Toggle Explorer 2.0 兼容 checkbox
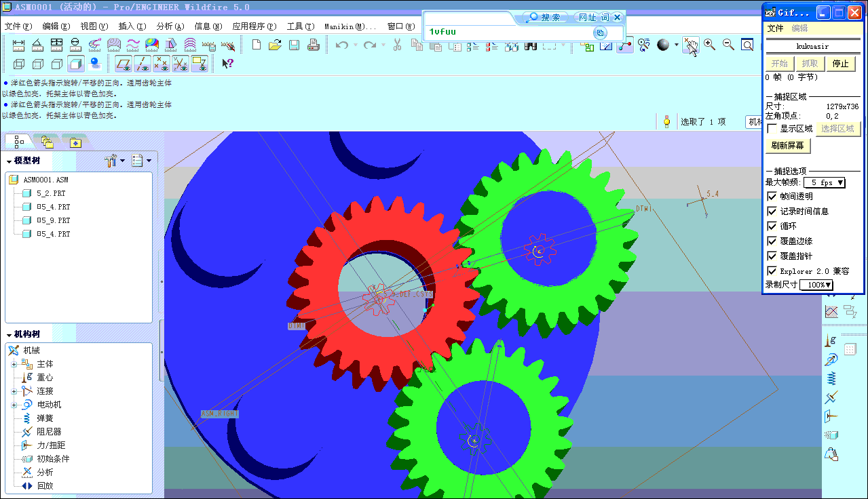The width and height of the screenshot is (868, 499). [x=772, y=271]
